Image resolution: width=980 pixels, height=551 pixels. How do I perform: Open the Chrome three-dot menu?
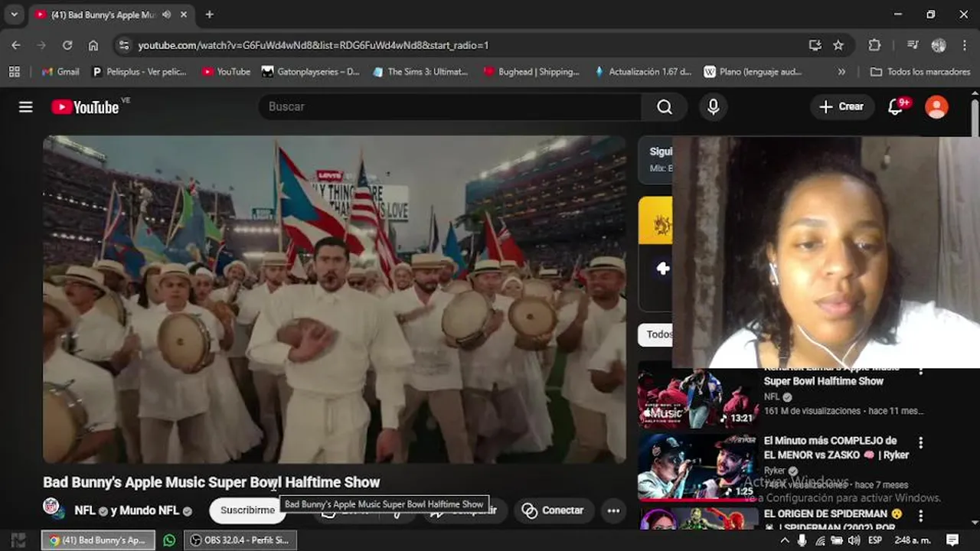(964, 45)
